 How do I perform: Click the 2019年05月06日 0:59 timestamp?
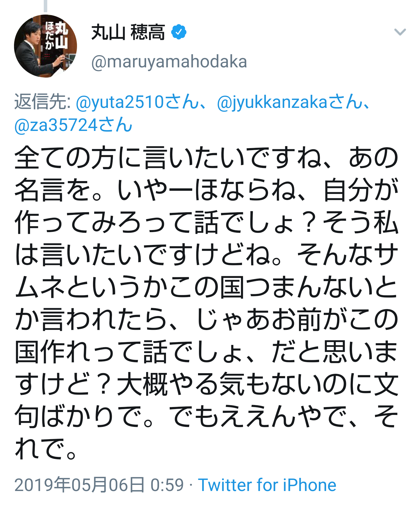[x=99, y=485]
